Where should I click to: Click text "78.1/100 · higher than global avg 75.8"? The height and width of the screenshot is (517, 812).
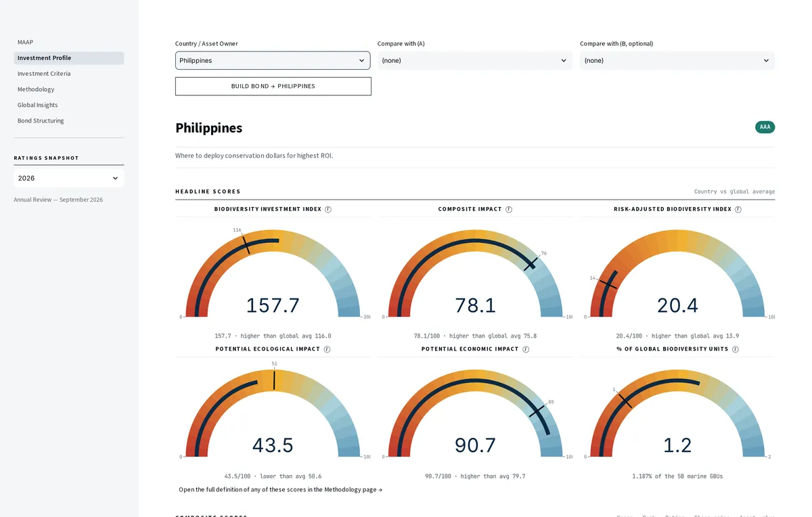point(475,336)
